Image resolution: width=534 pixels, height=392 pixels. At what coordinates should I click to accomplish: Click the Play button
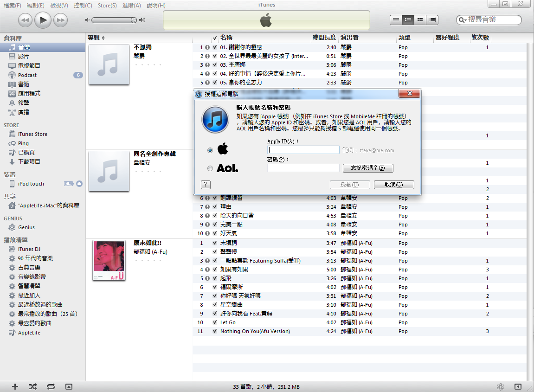[x=43, y=19]
